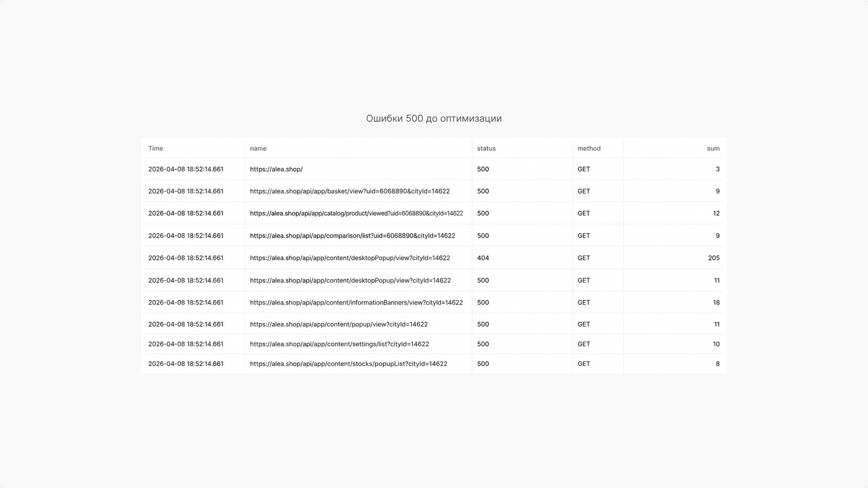868x488 pixels.
Task: Open the stocks/popupList URL
Action: tap(349, 364)
